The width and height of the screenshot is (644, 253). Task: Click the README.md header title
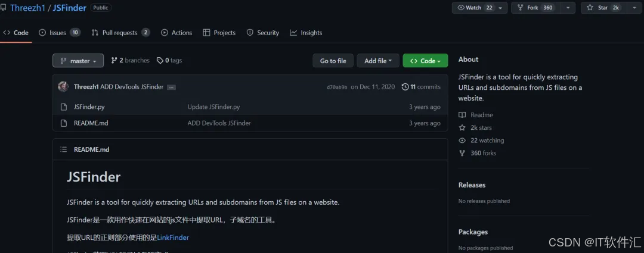point(92,149)
